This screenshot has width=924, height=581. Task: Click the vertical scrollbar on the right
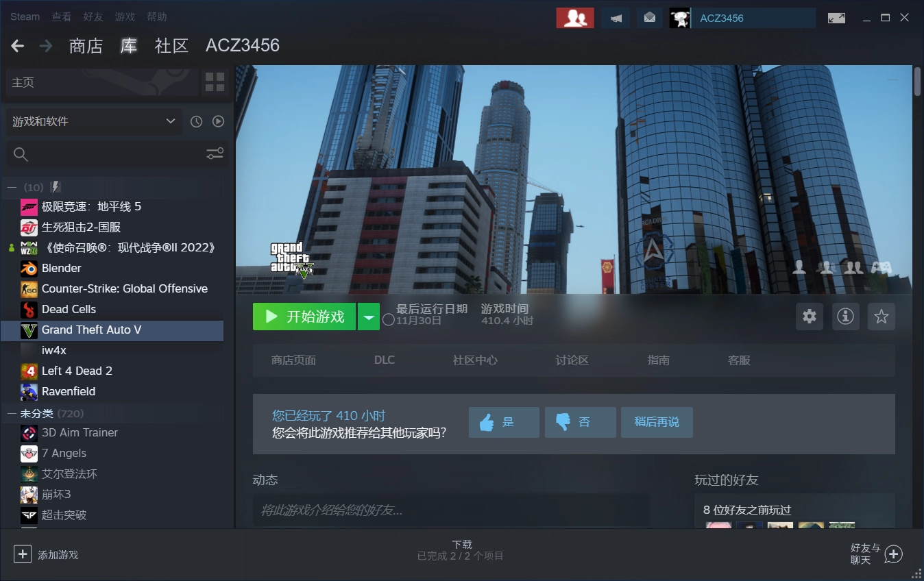click(917, 81)
